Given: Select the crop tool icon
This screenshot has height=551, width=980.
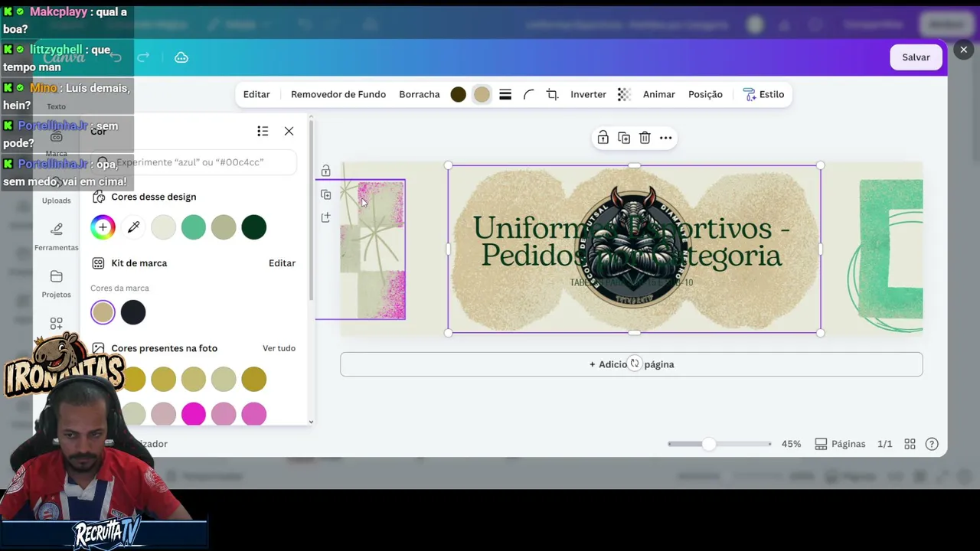Looking at the screenshot, I should 552,94.
